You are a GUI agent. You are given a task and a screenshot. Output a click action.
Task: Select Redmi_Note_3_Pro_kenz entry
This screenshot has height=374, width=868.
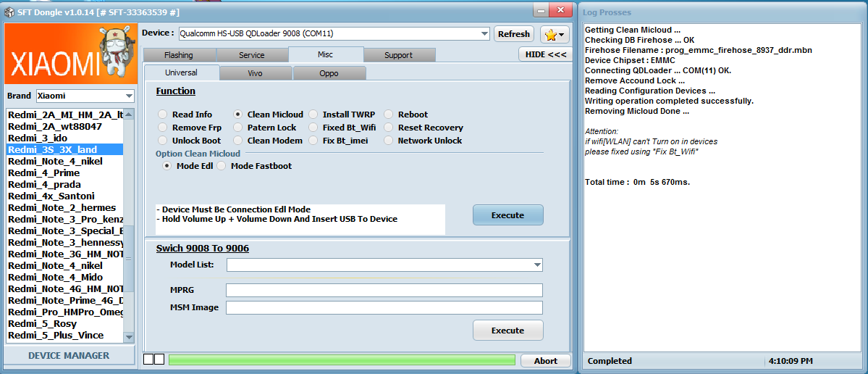tap(64, 220)
